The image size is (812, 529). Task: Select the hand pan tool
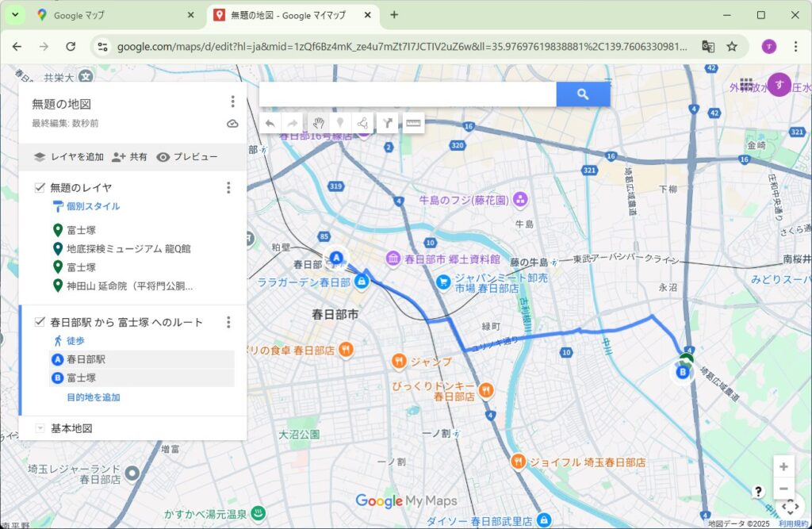(x=318, y=123)
